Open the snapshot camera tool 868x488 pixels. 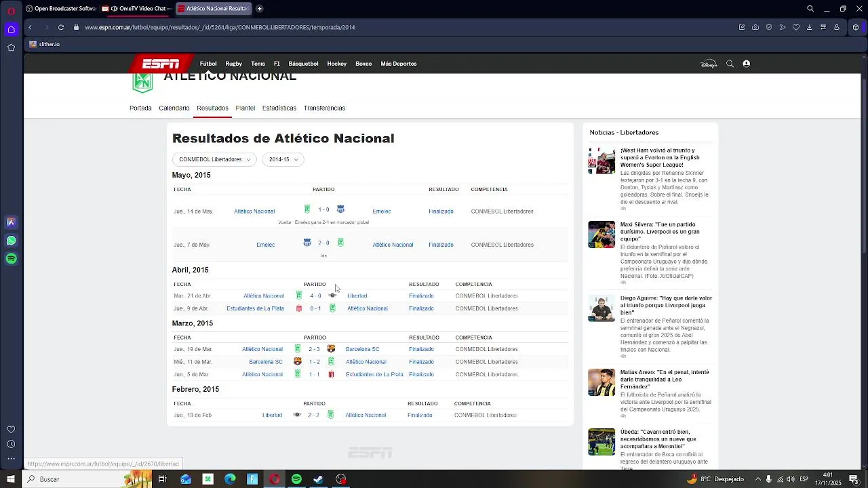(755, 27)
